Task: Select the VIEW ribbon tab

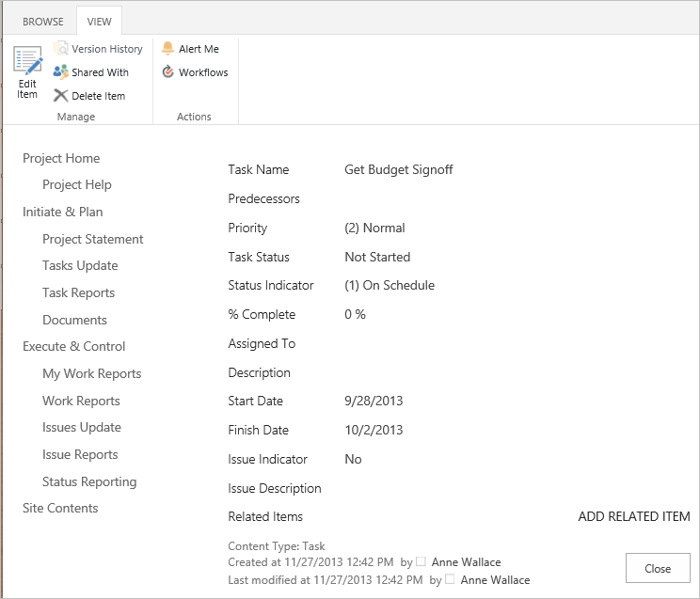Action: point(99,22)
